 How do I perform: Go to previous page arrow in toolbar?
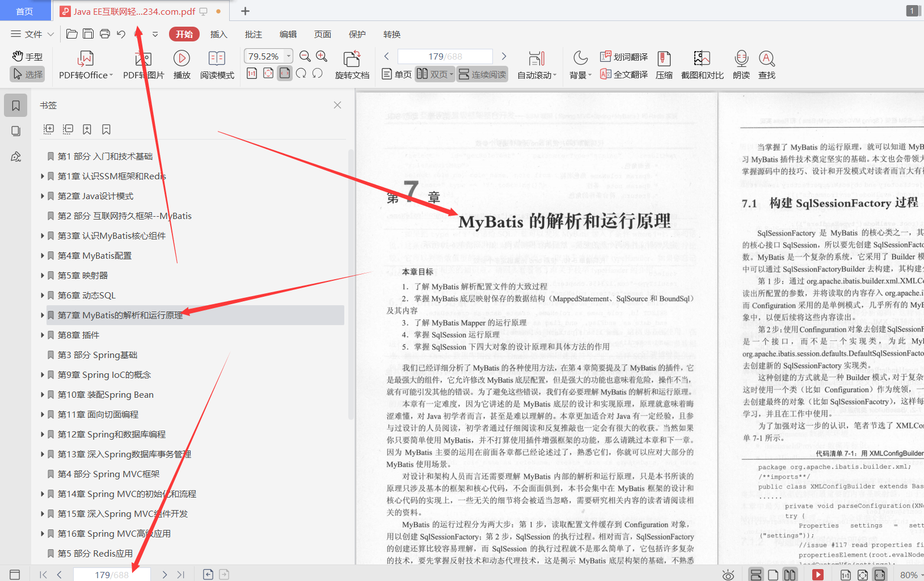click(x=387, y=56)
